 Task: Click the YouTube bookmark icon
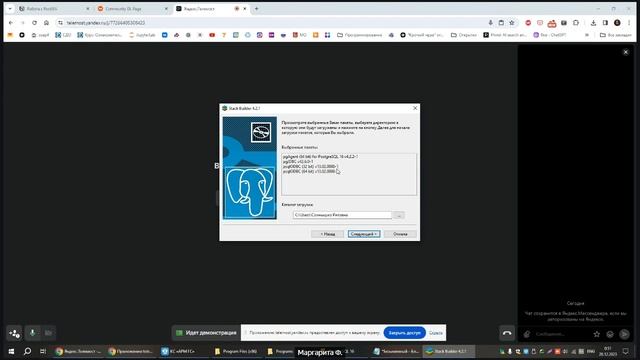[x=212, y=35]
